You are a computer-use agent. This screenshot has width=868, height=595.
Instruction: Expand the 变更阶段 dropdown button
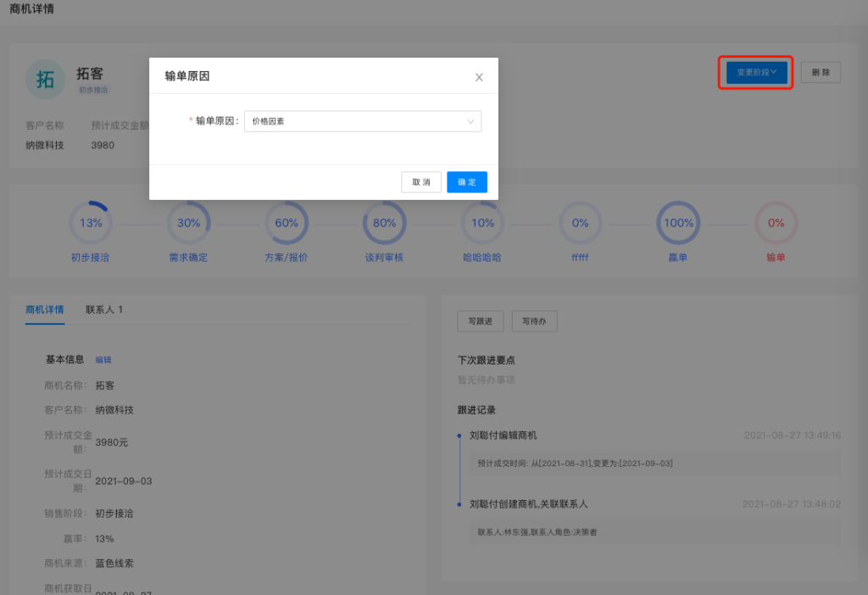[756, 73]
